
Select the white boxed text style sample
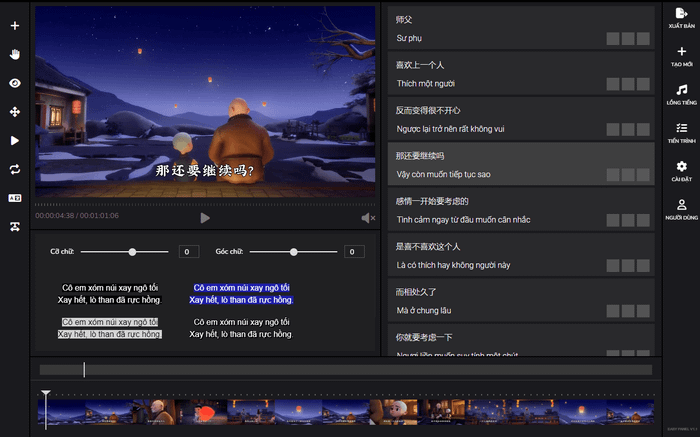[110, 328]
